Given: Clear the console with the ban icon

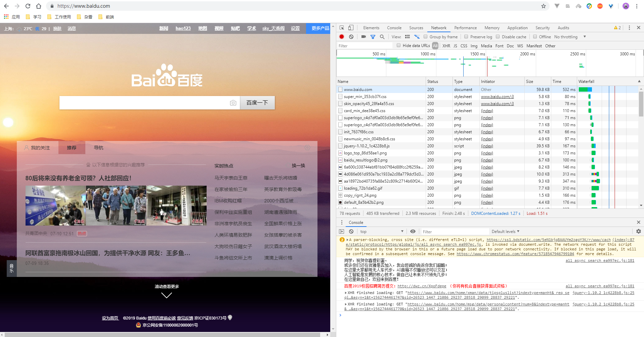Looking at the screenshot, I should tap(351, 231).
